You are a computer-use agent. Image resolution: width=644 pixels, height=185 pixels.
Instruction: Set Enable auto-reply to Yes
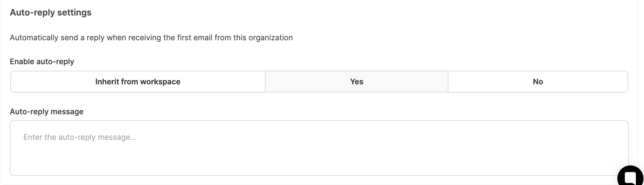pyautogui.click(x=357, y=82)
